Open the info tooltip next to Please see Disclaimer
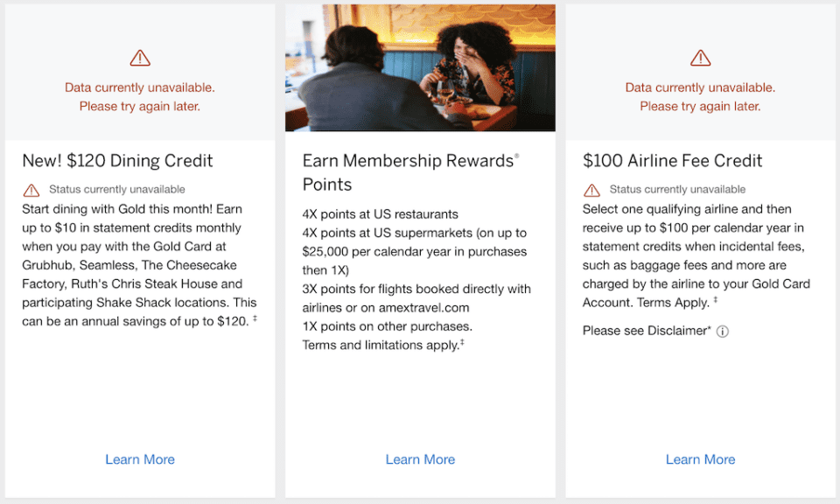Viewport: 840px width, 504px height. pyautogui.click(x=723, y=331)
